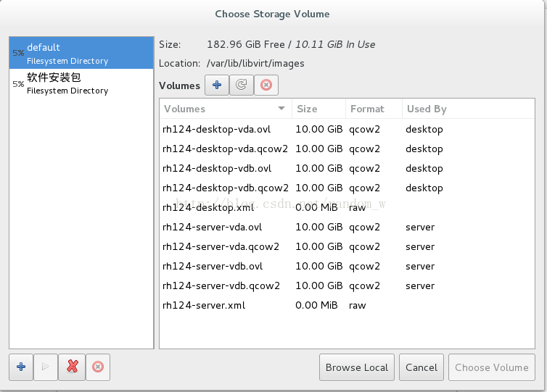Open Browse Local file chooser
Image resolution: width=547 pixels, height=392 pixels.
click(x=356, y=367)
